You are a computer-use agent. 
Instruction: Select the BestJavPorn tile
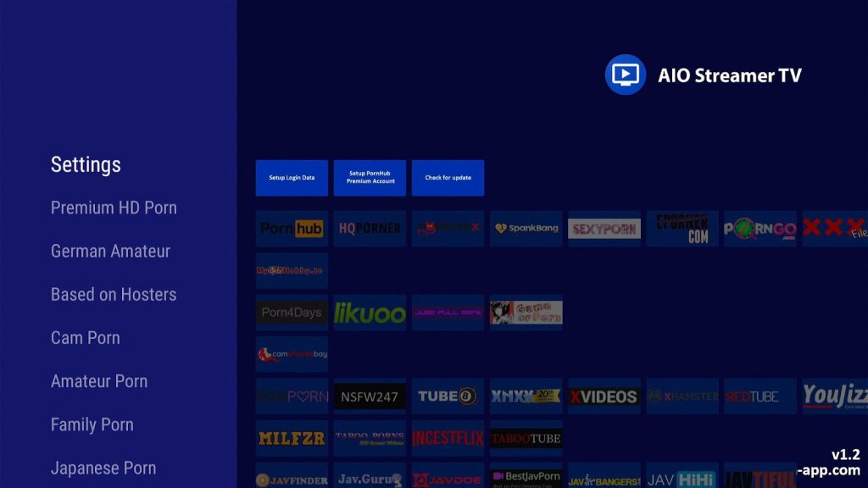tap(526, 476)
